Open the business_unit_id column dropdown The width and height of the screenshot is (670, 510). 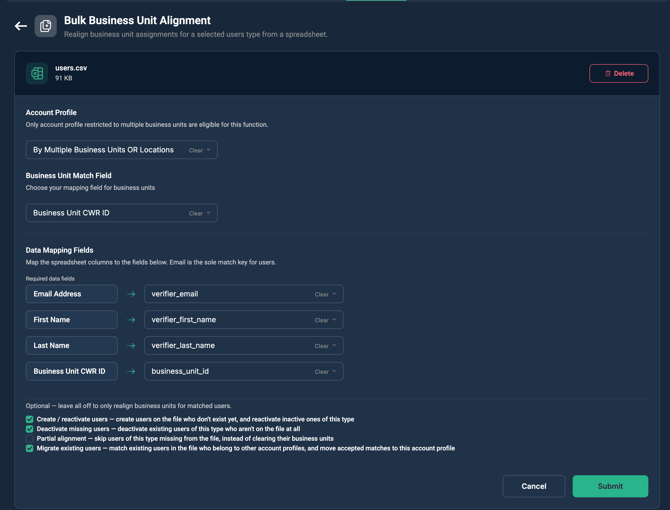click(x=244, y=372)
